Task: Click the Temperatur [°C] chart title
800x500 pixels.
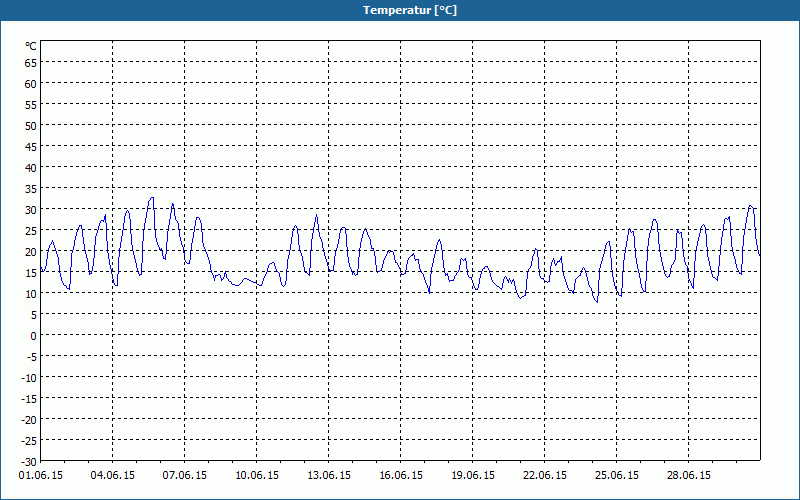Action: coord(410,10)
